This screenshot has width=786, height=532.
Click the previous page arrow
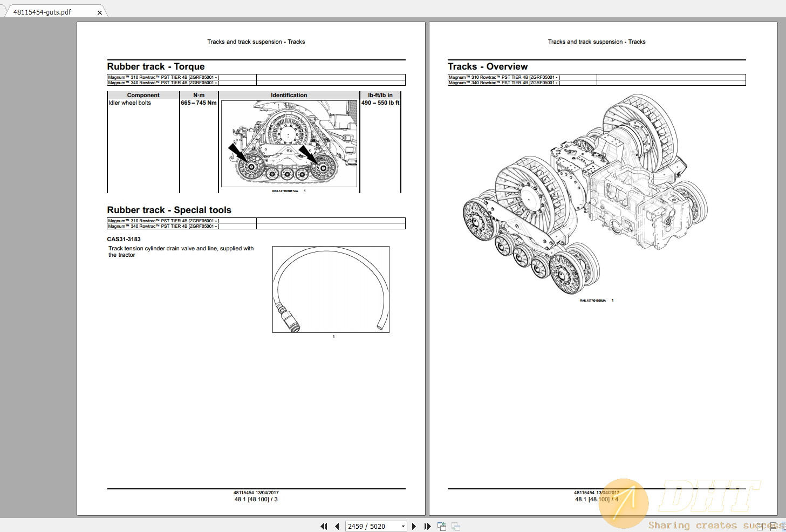coord(337,526)
